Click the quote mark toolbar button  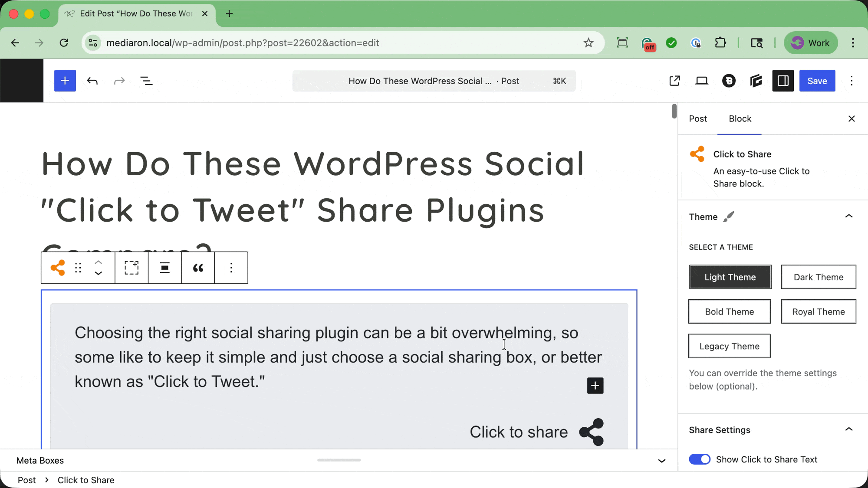click(198, 268)
